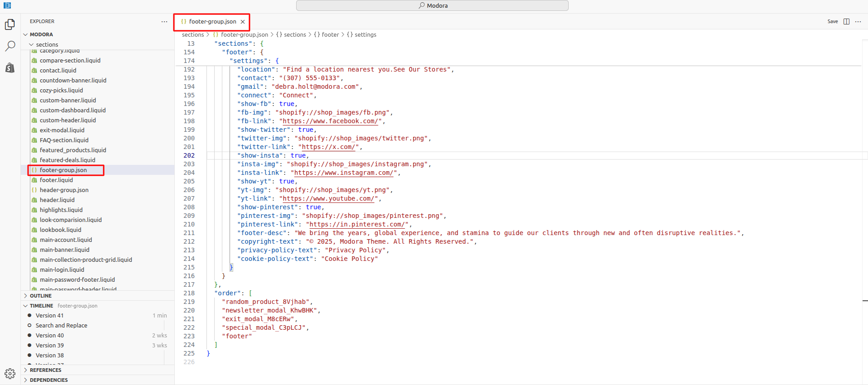Collapse the TIMELINE panel
The width and height of the screenshot is (868, 385).
[x=98, y=306]
